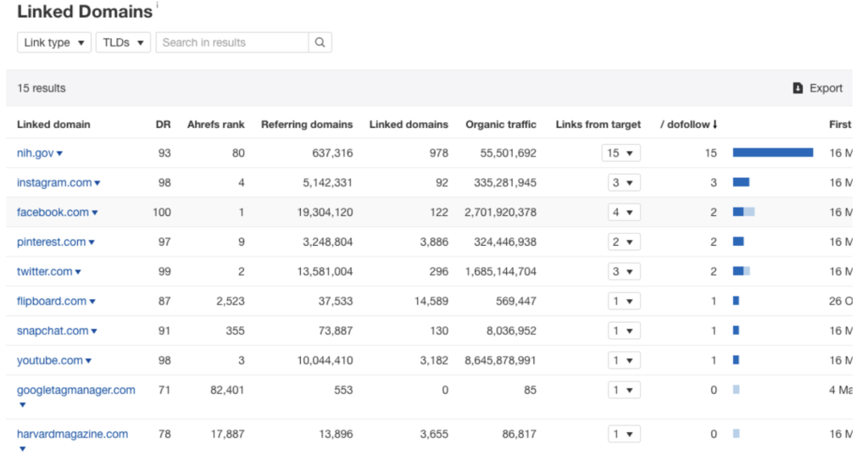Open nih.gov links from target dropdown showing 15
Image resolution: width=868 pixels, height=461 pixels.
tap(621, 153)
